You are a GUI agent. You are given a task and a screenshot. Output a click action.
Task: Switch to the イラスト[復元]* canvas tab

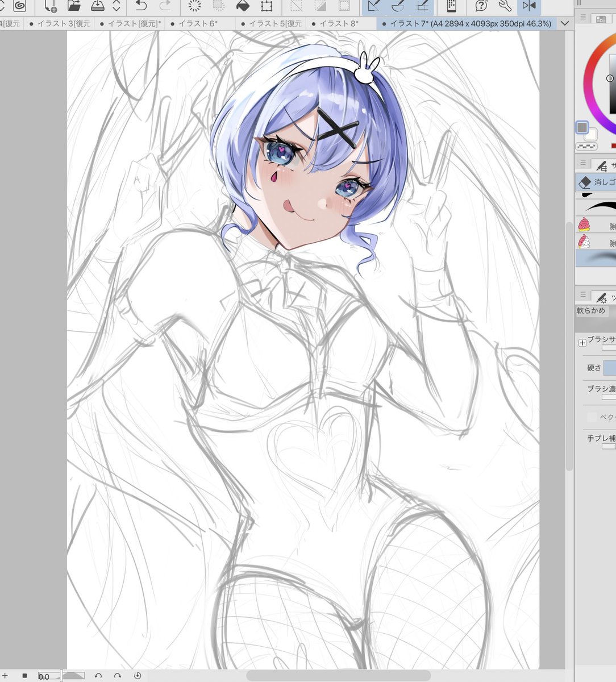coord(129,23)
